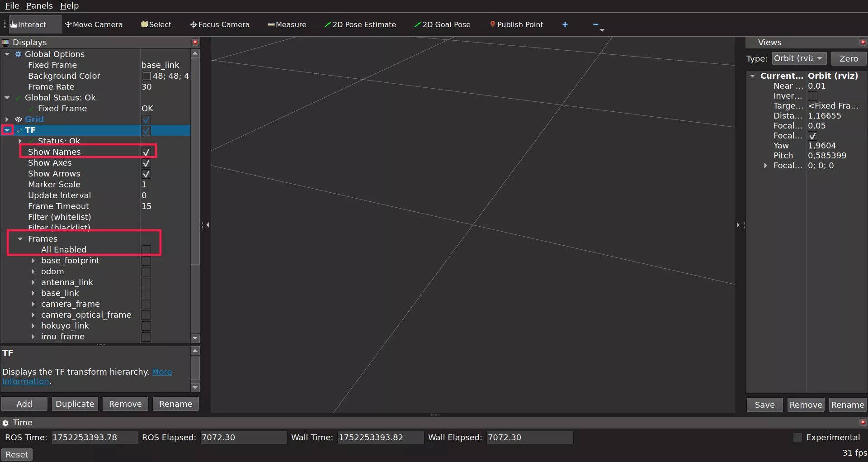Activate the Publish Point tool
The width and height of the screenshot is (868, 462).
pos(516,24)
